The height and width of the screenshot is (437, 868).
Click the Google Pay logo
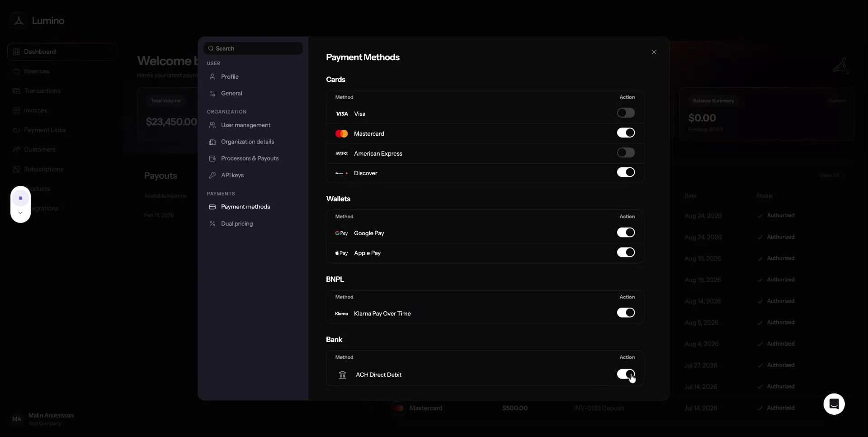(x=342, y=233)
